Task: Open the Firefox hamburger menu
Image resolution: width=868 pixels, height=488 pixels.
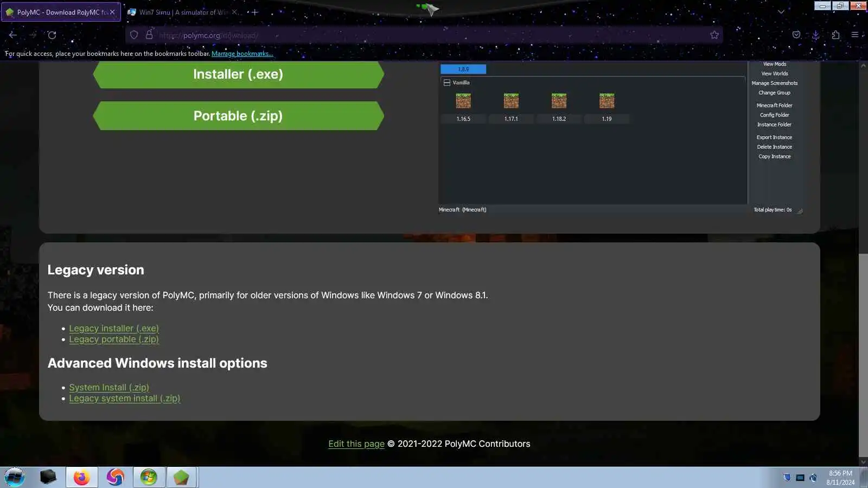Action: point(855,35)
